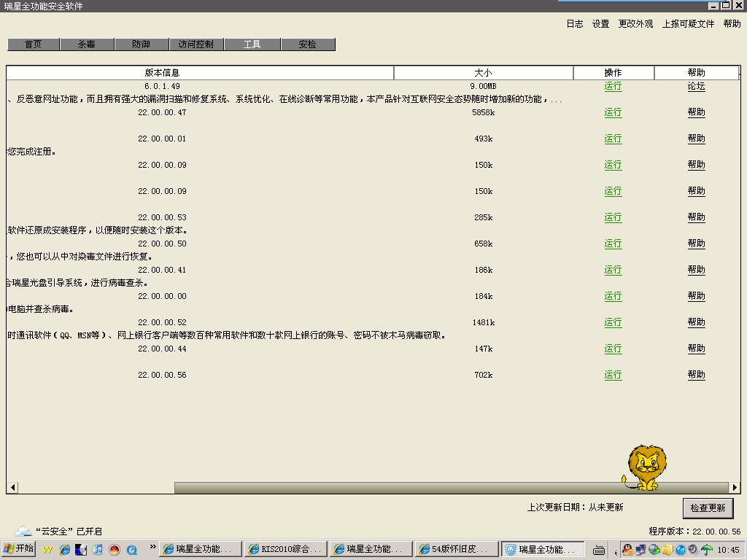Open 帮助 for version 22.00.00.53
747x560 pixels.
tap(696, 217)
